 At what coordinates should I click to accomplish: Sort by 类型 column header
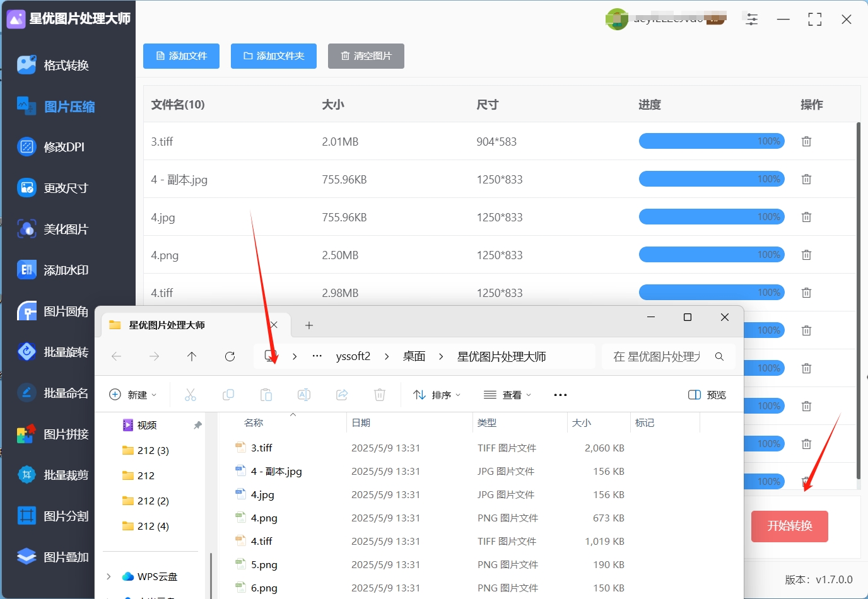(487, 423)
